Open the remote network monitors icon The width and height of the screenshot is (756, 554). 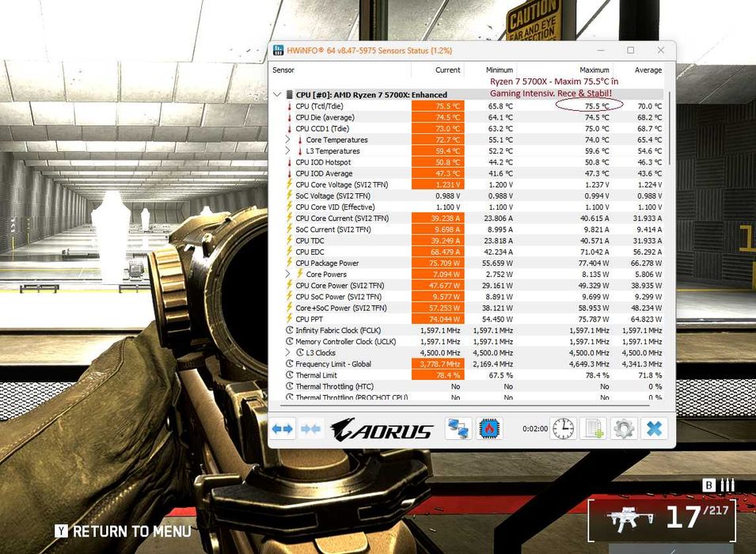tap(458, 429)
